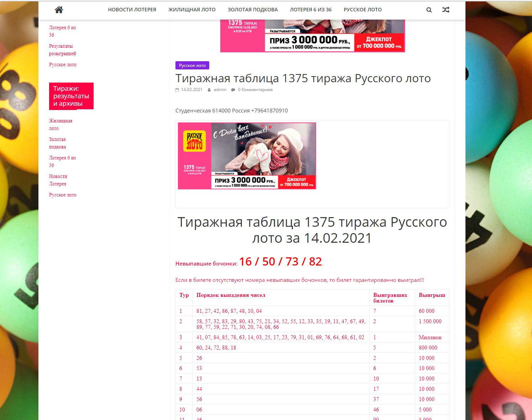
Task: Open the Новости Лотерея sidebar archive link
Action: pyautogui.click(x=58, y=180)
